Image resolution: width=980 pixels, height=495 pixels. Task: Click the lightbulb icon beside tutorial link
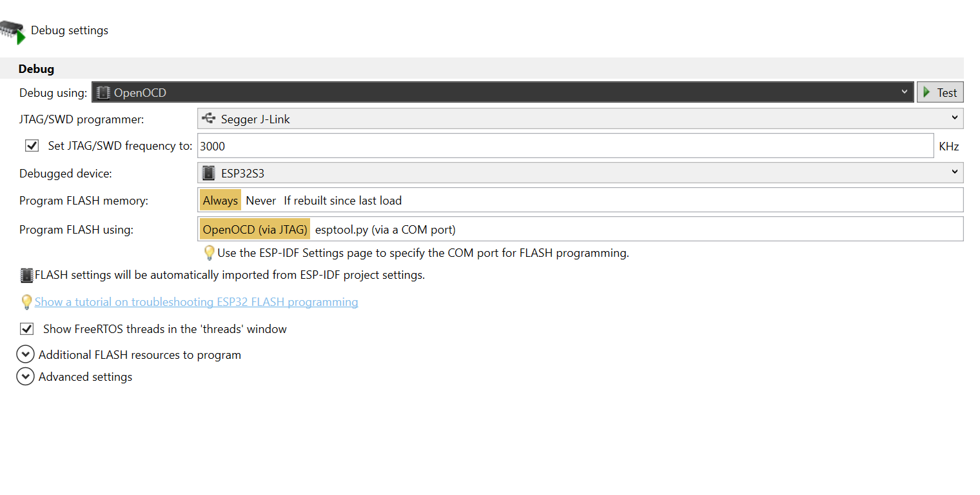[x=26, y=301]
